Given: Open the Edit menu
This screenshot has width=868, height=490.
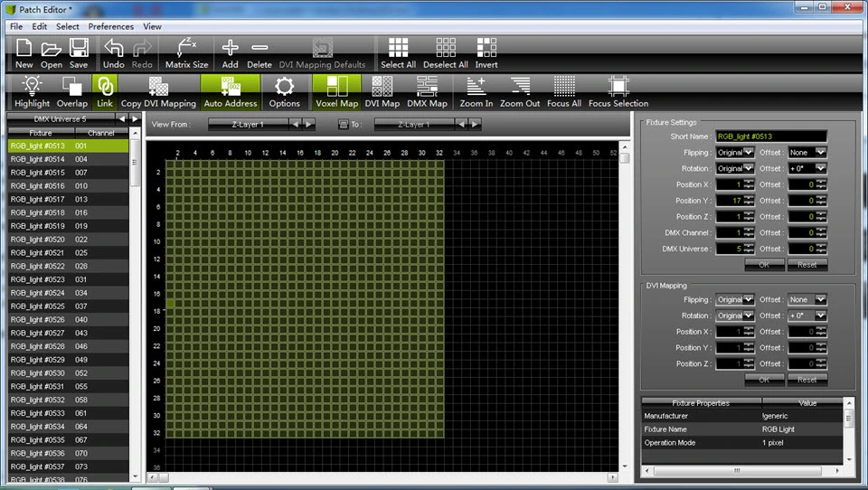Looking at the screenshot, I should 39,26.
